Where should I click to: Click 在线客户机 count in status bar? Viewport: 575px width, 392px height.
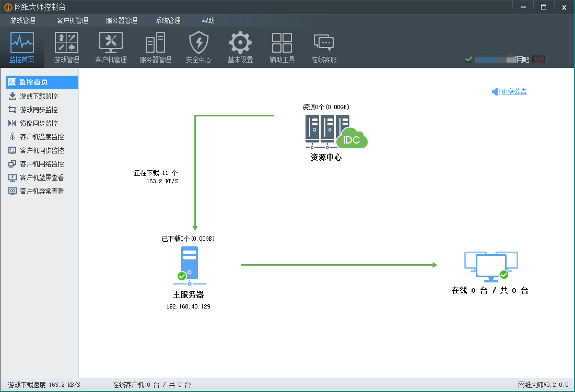[151, 385]
